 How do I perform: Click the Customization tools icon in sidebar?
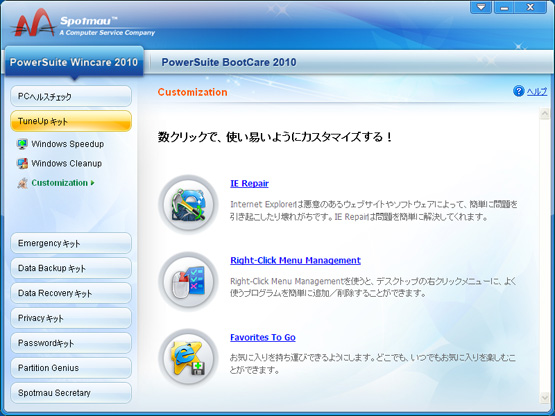(x=22, y=183)
